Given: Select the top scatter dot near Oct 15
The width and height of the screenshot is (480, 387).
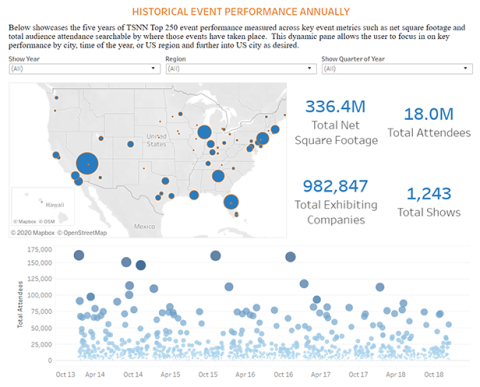Looking at the screenshot, I should click(216, 256).
